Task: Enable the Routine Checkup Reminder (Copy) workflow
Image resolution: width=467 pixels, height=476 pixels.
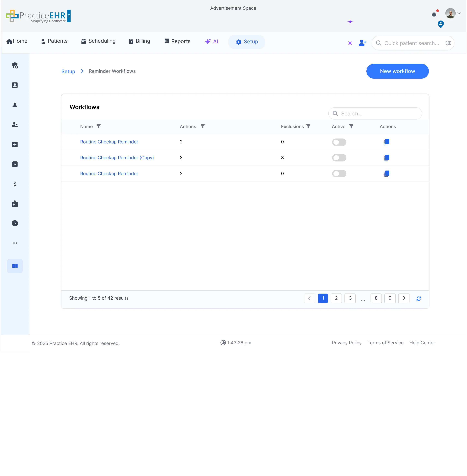Action: point(339,158)
